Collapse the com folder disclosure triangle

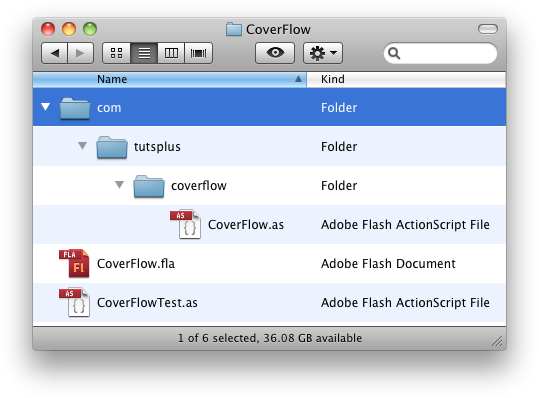tap(45, 107)
